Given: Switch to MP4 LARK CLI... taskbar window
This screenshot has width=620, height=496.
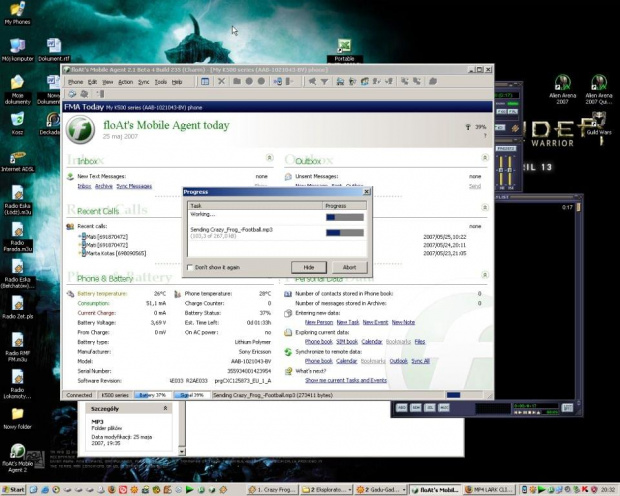Looking at the screenshot, I should coord(490,490).
